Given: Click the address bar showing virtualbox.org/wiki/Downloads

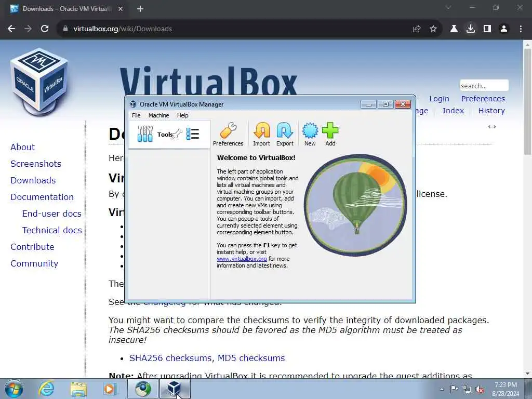Looking at the screenshot, I should click(x=234, y=29).
